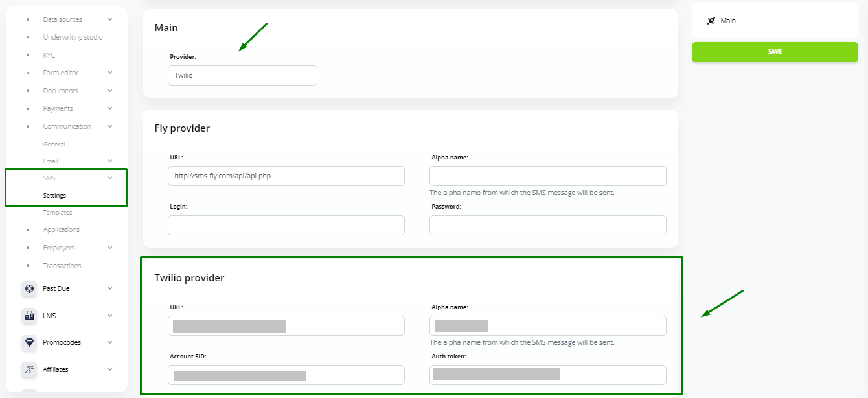Open Past Due in the sidebar
868x398 pixels.
click(x=56, y=288)
